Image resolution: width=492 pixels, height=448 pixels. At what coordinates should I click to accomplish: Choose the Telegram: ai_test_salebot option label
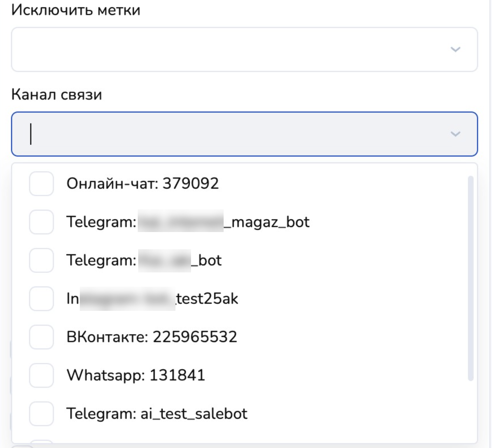pyautogui.click(x=157, y=414)
